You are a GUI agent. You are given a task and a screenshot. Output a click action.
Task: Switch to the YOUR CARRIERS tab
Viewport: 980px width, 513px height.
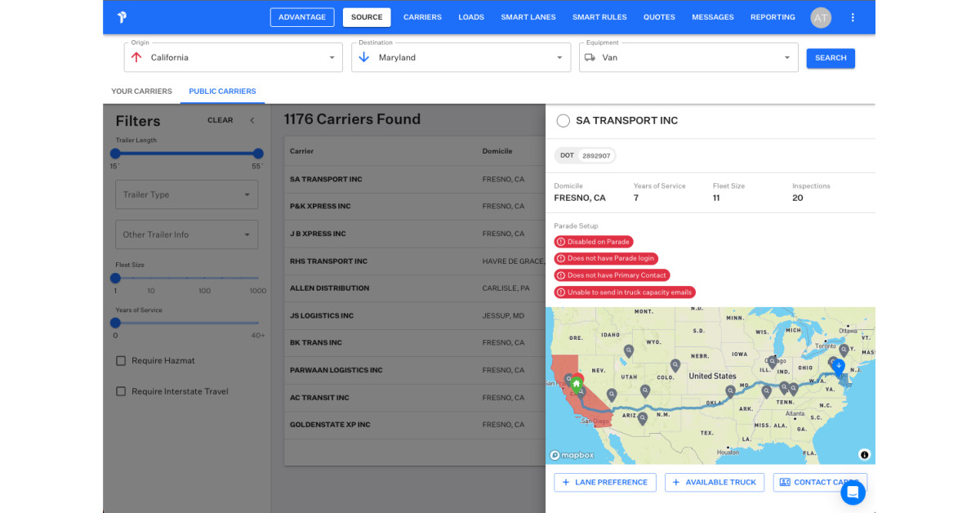pos(141,91)
